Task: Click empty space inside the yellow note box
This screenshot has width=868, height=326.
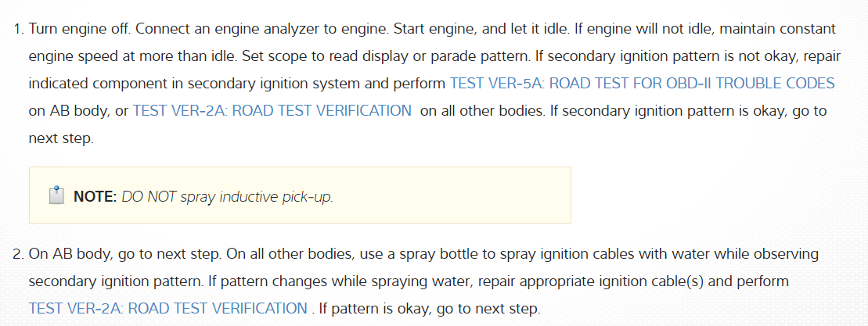Action: tap(454, 195)
